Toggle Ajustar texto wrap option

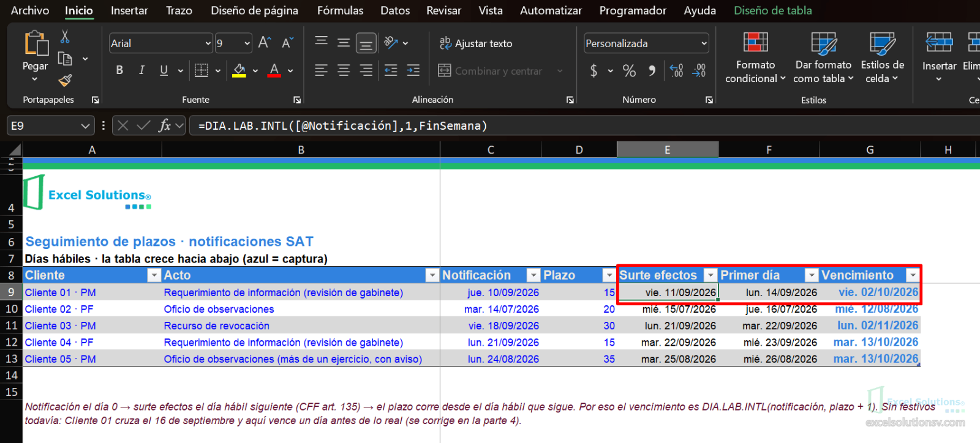point(476,43)
